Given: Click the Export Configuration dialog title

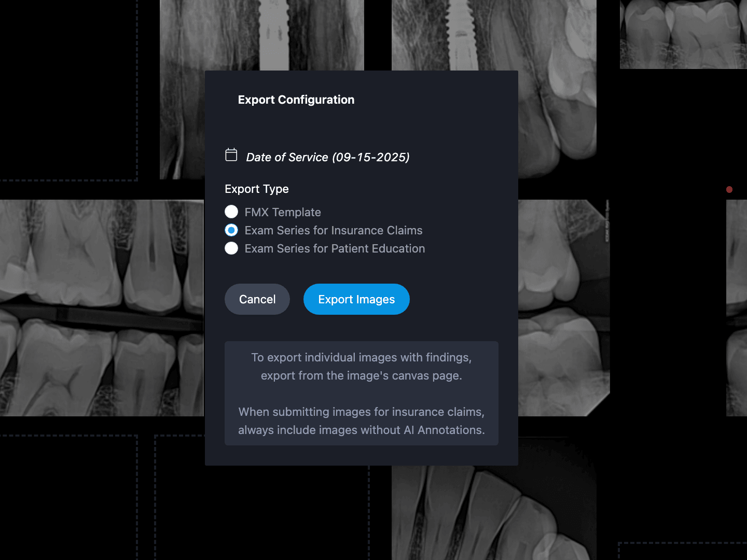Looking at the screenshot, I should pos(296,100).
